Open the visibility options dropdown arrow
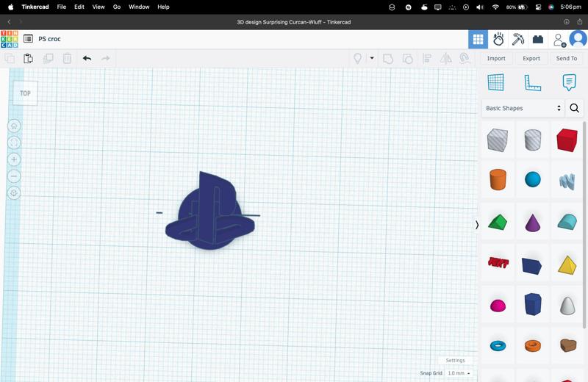This screenshot has height=382, width=588. (372, 58)
